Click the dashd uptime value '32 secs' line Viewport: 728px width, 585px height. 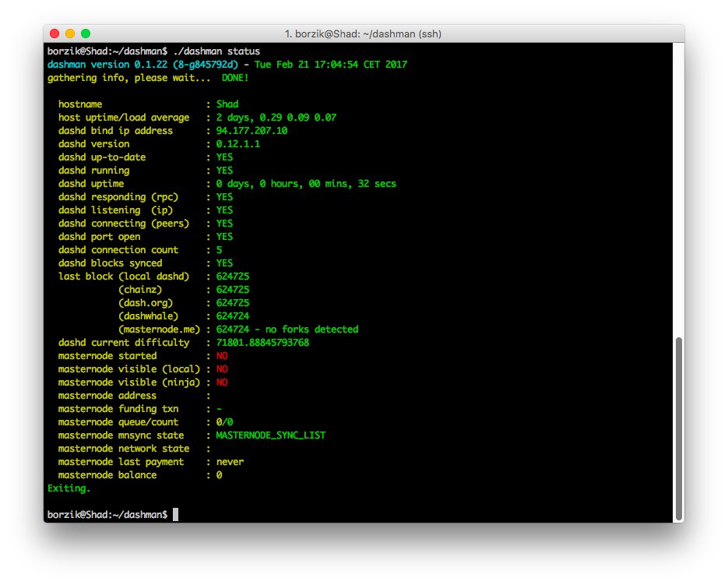(307, 184)
